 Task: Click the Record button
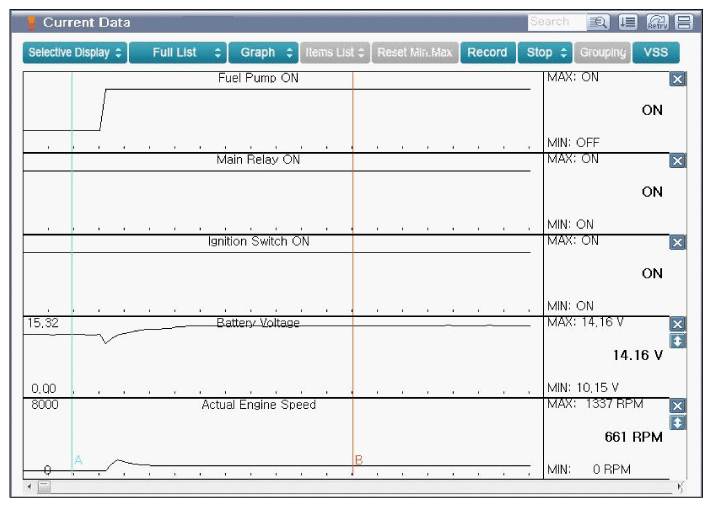pyautogui.click(x=488, y=53)
